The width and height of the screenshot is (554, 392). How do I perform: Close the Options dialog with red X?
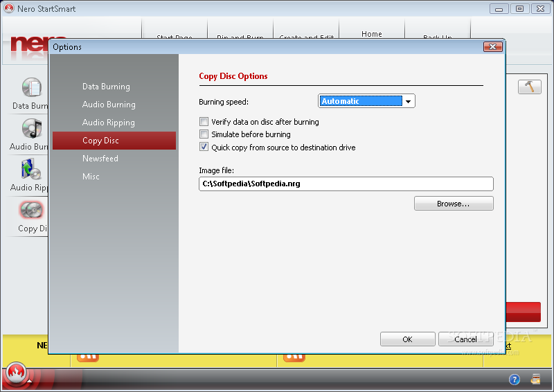click(492, 46)
